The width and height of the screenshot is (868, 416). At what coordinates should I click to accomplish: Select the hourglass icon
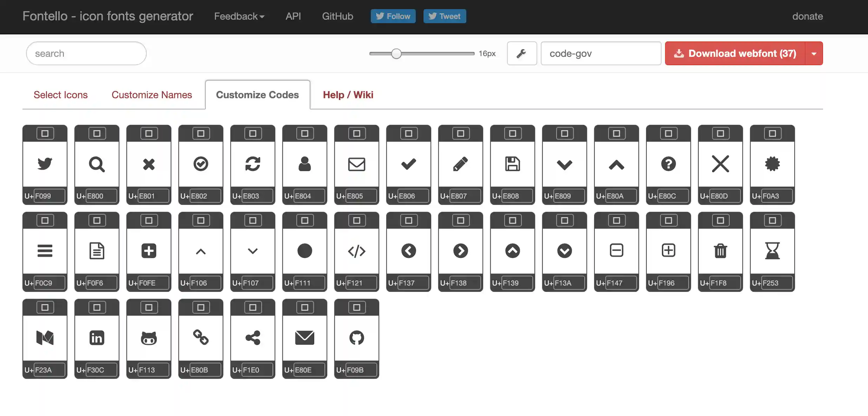[x=772, y=251]
